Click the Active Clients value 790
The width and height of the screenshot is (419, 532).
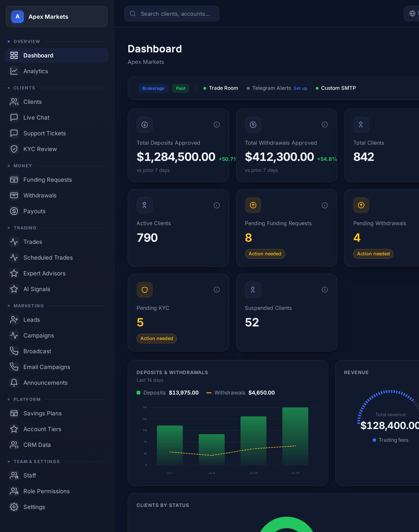click(x=147, y=237)
